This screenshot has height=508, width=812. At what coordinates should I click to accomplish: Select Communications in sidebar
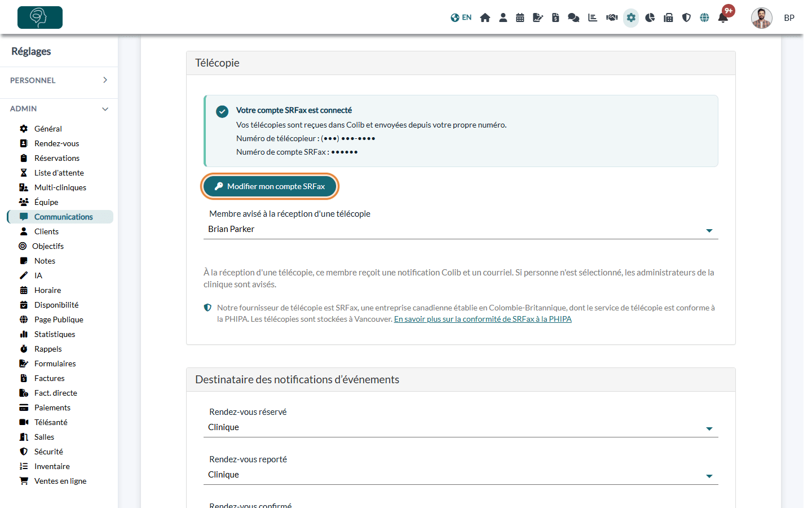point(60,217)
